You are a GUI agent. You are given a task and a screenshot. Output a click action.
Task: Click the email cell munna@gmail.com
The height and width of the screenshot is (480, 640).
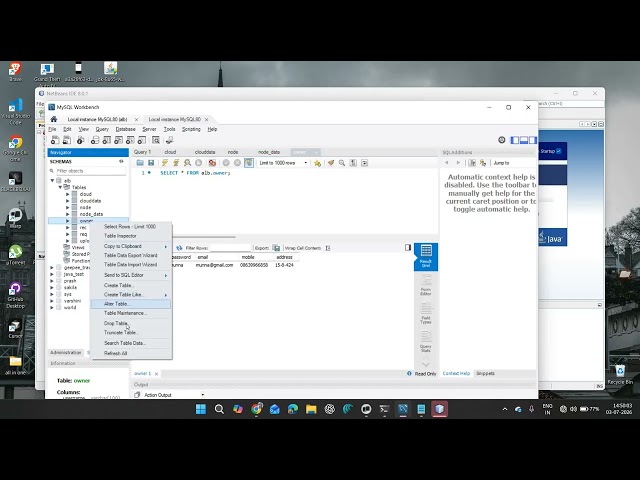(x=215, y=265)
